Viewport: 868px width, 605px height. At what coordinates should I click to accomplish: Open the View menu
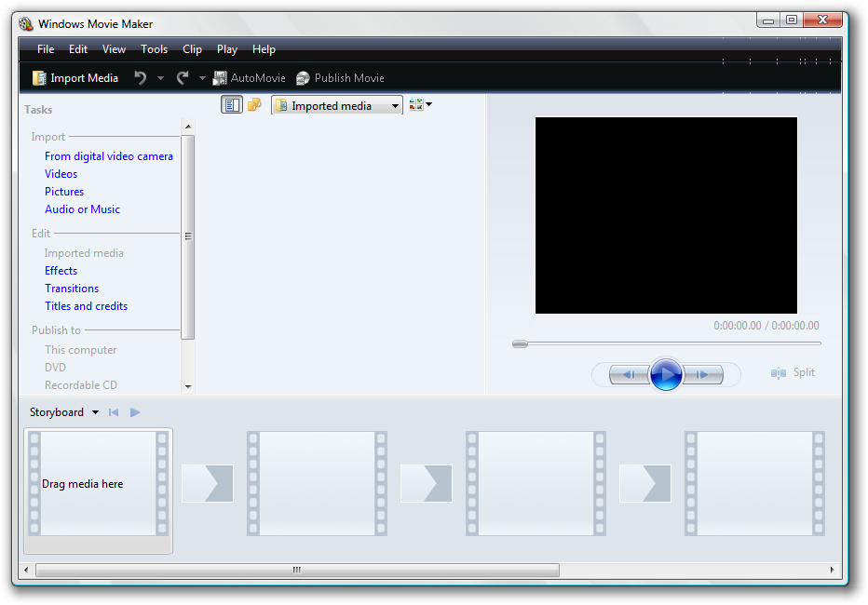[114, 49]
